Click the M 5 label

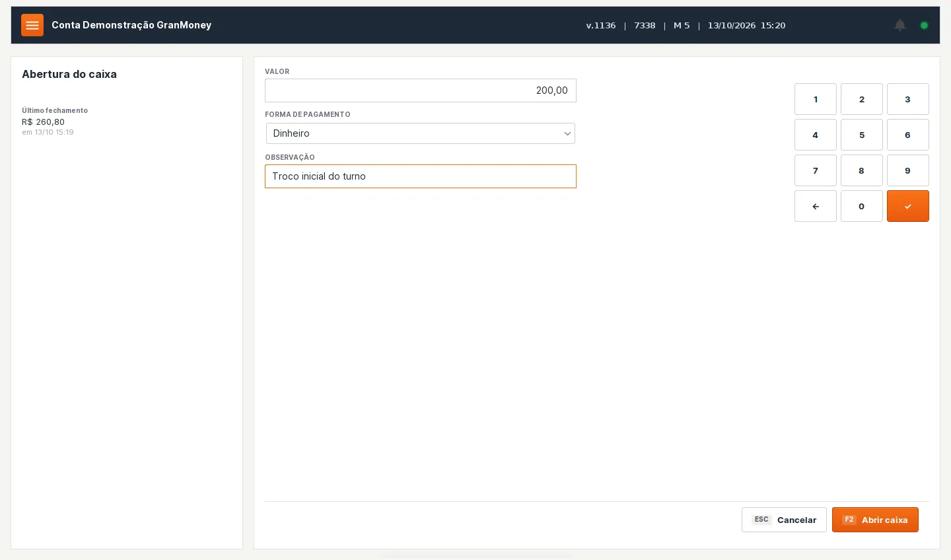pos(682,26)
